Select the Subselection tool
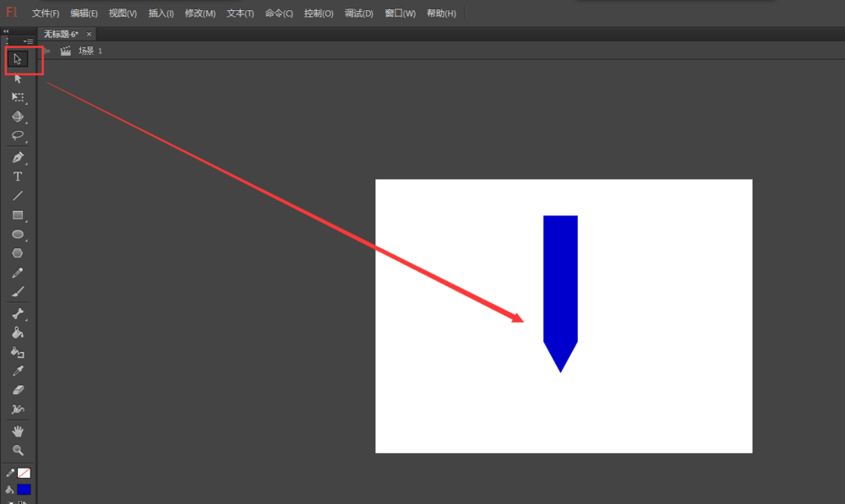Viewport: 845px width, 504px height. (x=17, y=78)
